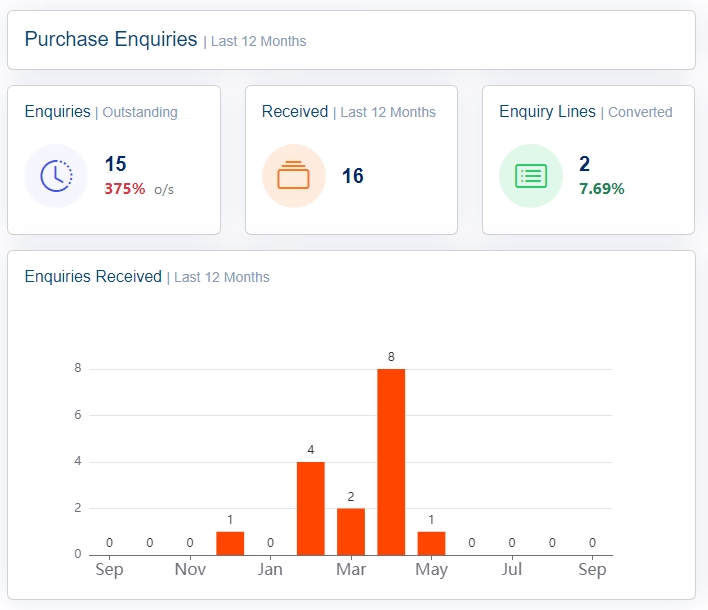Viewport: 708px width, 610px height.
Task: Click the 'Jul' x-axis label
Action: coord(512,569)
